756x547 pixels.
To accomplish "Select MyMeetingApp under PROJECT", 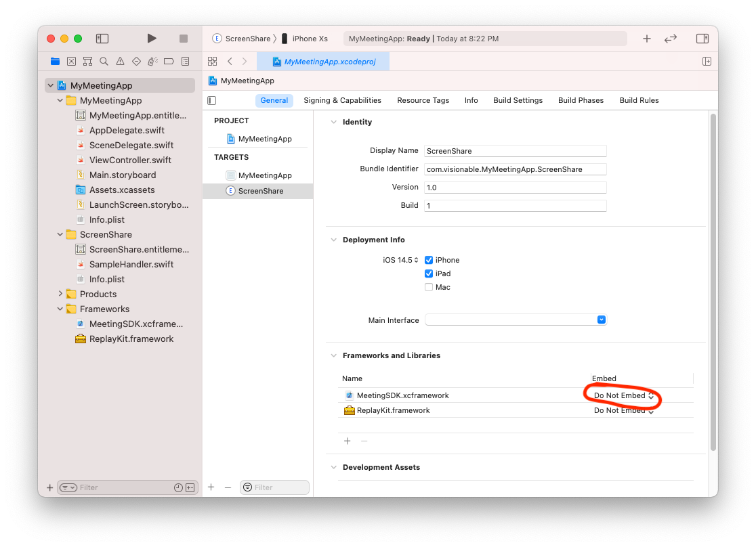I will click(258, 139).
